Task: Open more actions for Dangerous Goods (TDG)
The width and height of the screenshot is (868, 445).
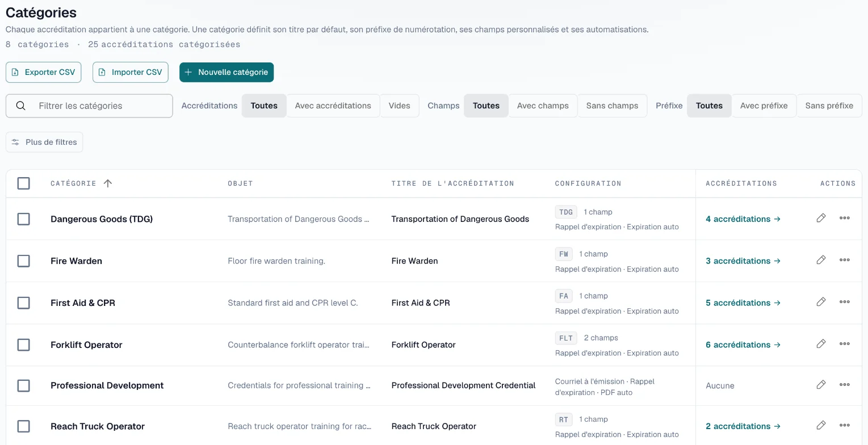Action: pyautogui.click(x=845, y=218)
